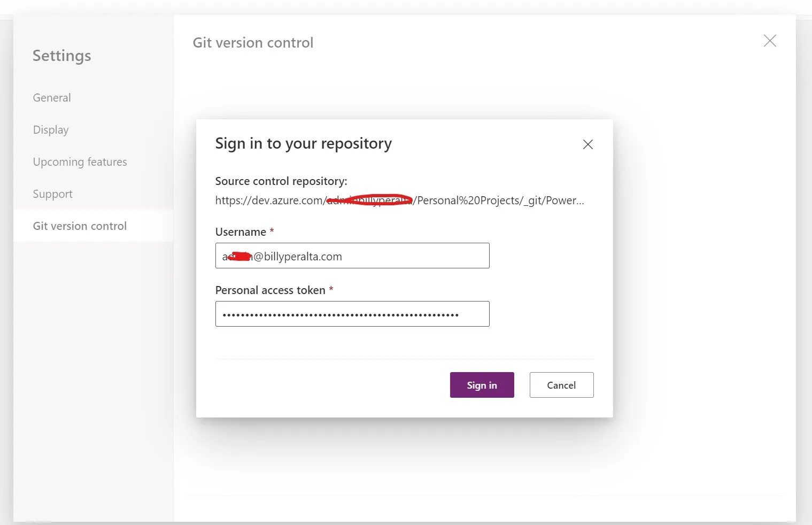Open the Display settings section
The width and height of the screenshot is (812, 525).
tap(51, 129)
